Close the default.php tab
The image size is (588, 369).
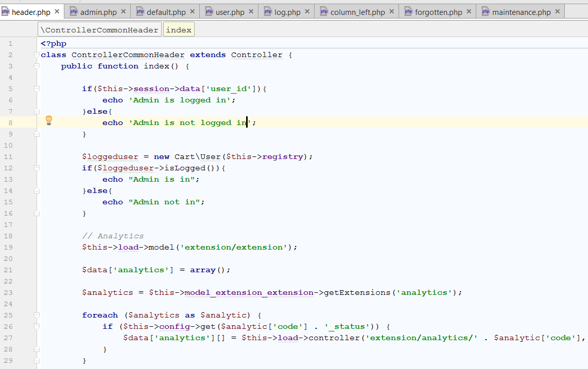(x=192, y=12)
